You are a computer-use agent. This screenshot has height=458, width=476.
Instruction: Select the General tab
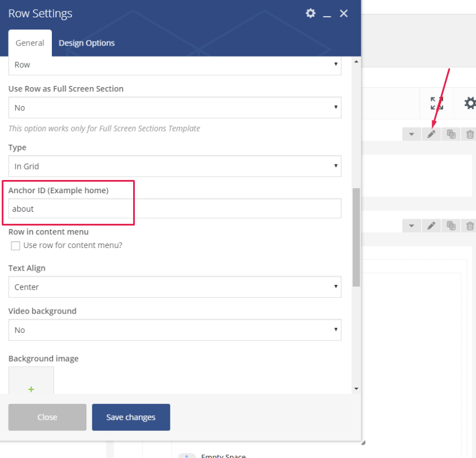click(x=30, y=43)
